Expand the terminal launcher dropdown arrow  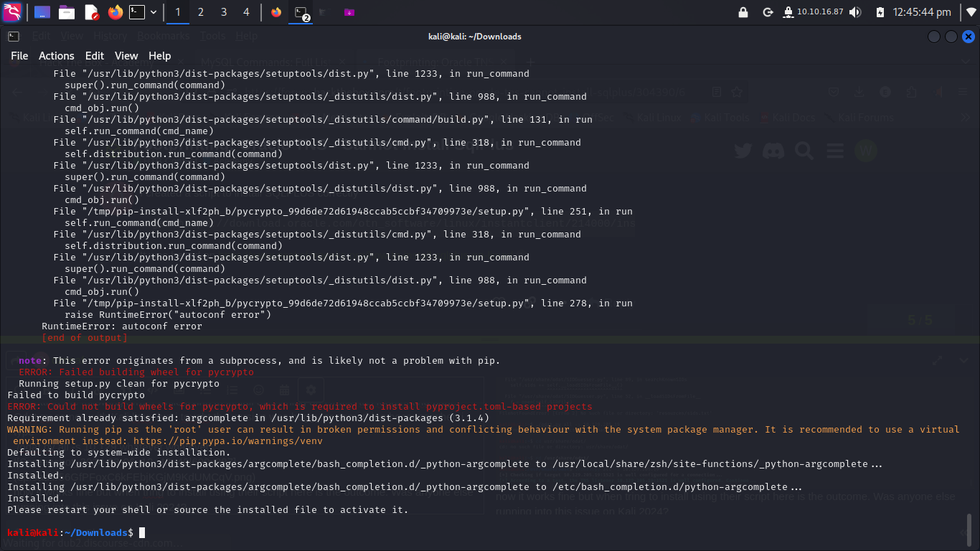(154, 12)
